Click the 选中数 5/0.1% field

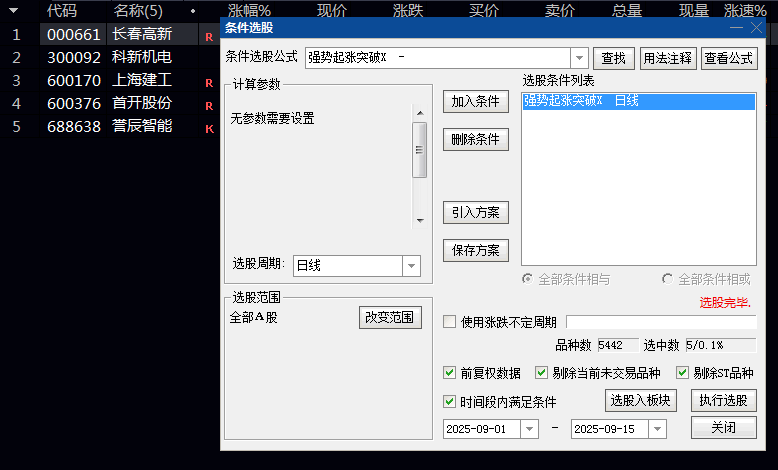720,345
